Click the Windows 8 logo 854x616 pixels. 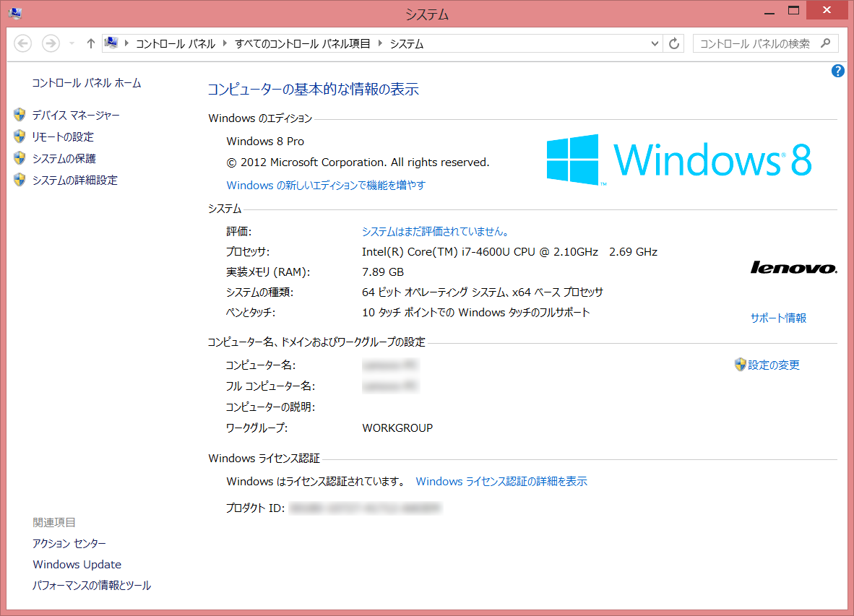(678, 160)
